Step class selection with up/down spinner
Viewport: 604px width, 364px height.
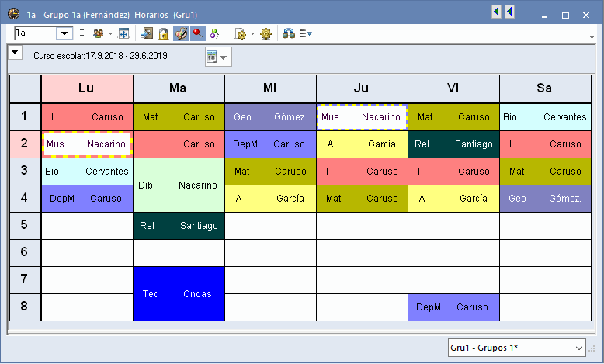pyautogui.click(x=82, y=33)
